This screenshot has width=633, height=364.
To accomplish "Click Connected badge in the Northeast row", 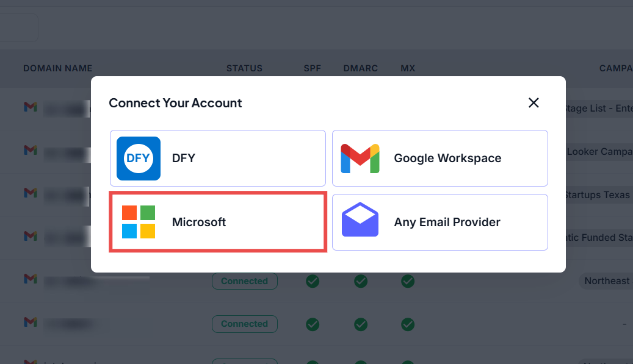I will tap(245, 281).
